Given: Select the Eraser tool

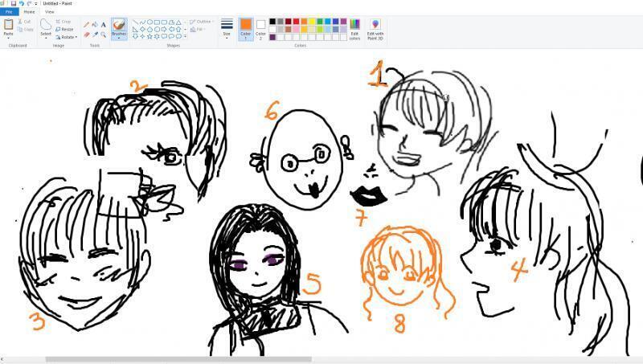Looking at the screenshot, I should click(87, 35).
